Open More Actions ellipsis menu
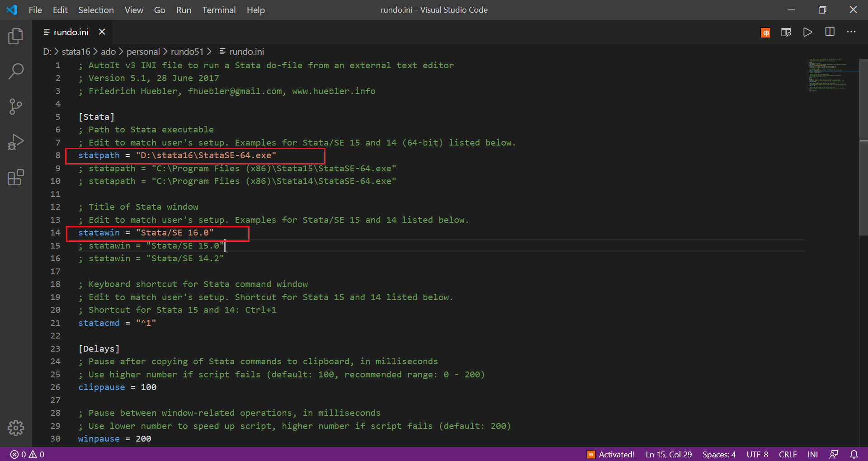This screenshot has height=461, width=868. click(852, 32)
